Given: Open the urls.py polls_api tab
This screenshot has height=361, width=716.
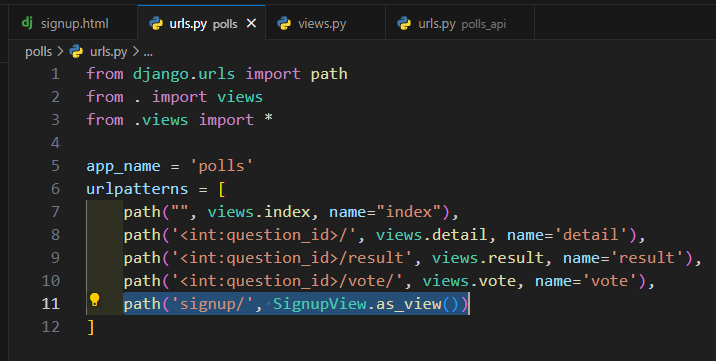Looking at the screenshot, I should coord(460,23).
